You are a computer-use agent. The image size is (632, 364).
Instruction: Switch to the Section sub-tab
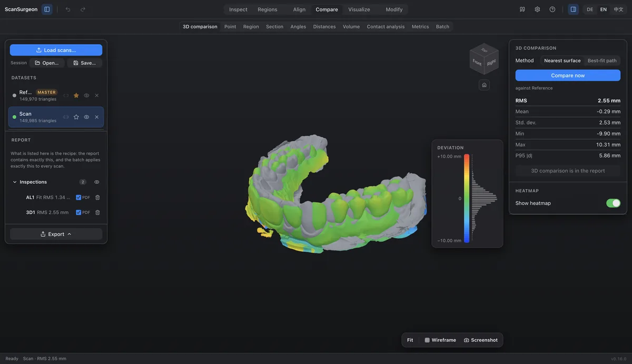pyautogui.click(x=274, y=27)
